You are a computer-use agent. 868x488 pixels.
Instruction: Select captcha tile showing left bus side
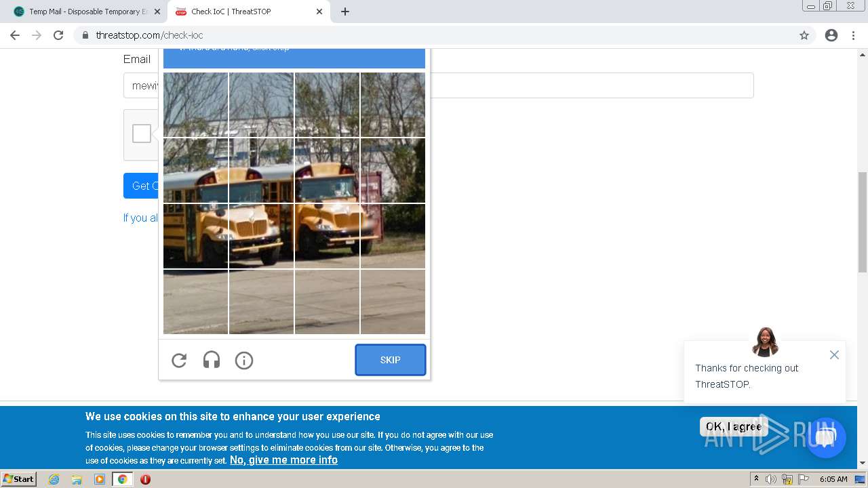click(195, 236)
